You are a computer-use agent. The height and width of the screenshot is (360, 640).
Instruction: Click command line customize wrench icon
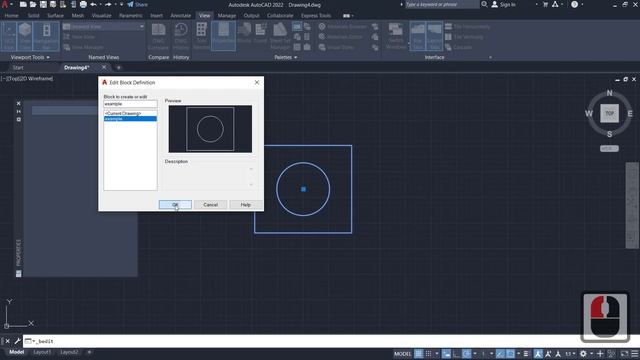click(17, 341)
